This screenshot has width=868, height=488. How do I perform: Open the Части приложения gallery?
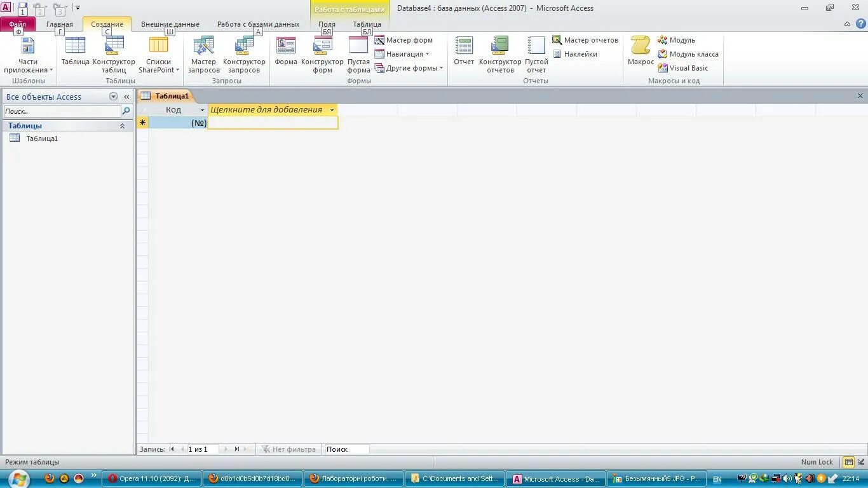28,55
